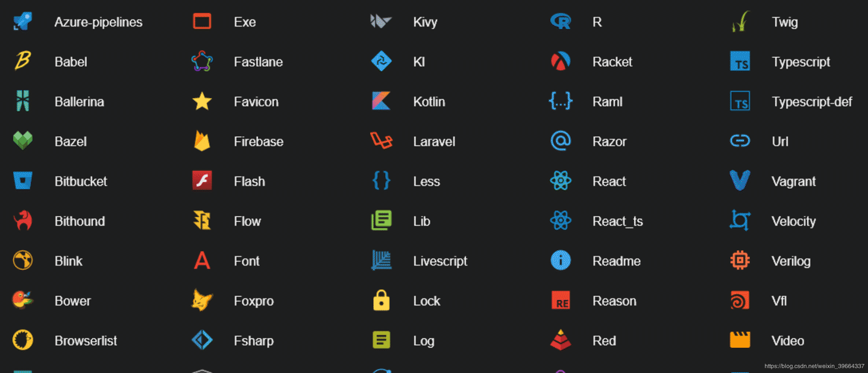Click the Racket icon
This screenshot has height=373, width=868.
(x=561, y=61)
